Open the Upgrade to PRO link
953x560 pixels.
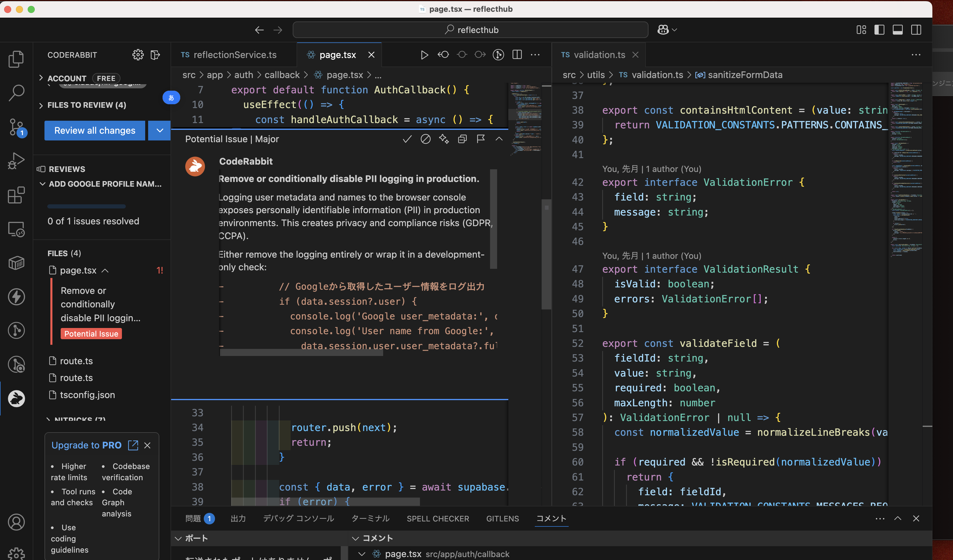click(x=87, y=445)
